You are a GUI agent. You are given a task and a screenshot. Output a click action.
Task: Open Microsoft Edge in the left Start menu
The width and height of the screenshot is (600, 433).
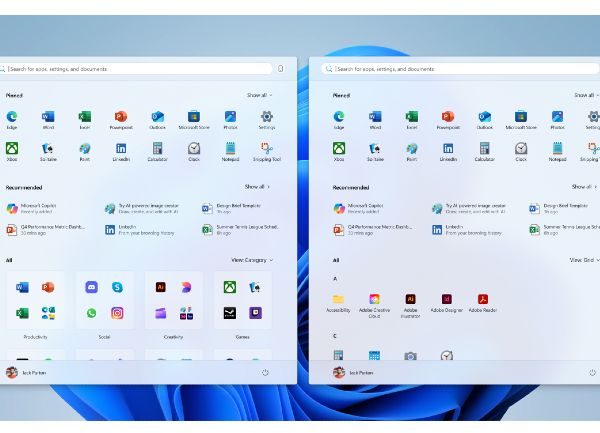(x=12, y=118)
